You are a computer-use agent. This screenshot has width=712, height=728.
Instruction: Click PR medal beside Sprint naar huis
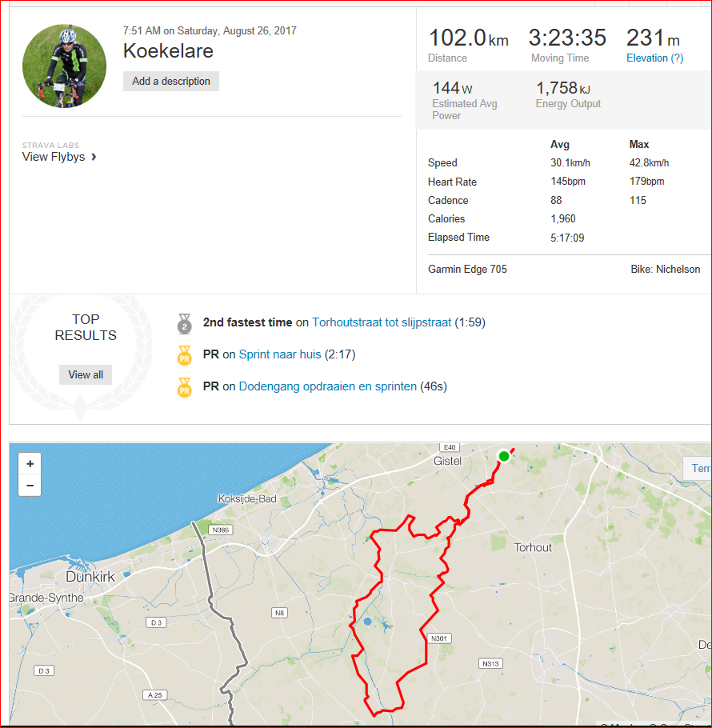click(185, 354)
